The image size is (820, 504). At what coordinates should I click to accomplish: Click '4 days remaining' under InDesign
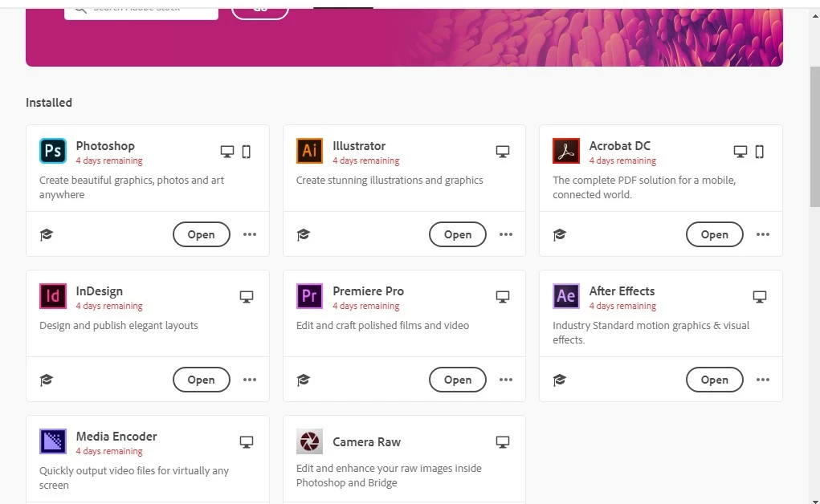tap(108, 306)
